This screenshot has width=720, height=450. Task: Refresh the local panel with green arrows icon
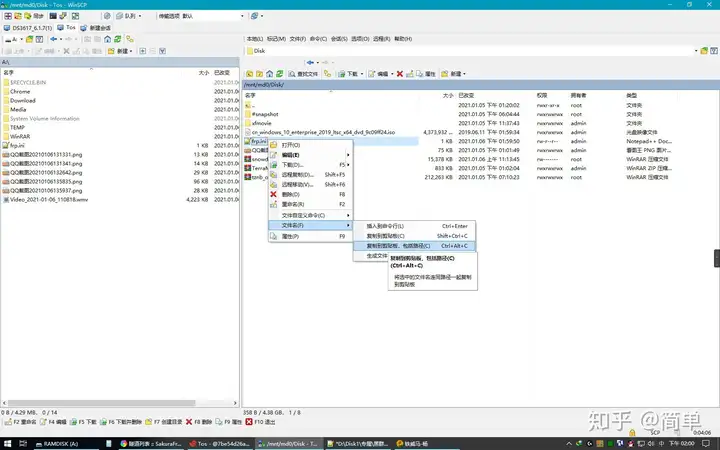[118, 39]
